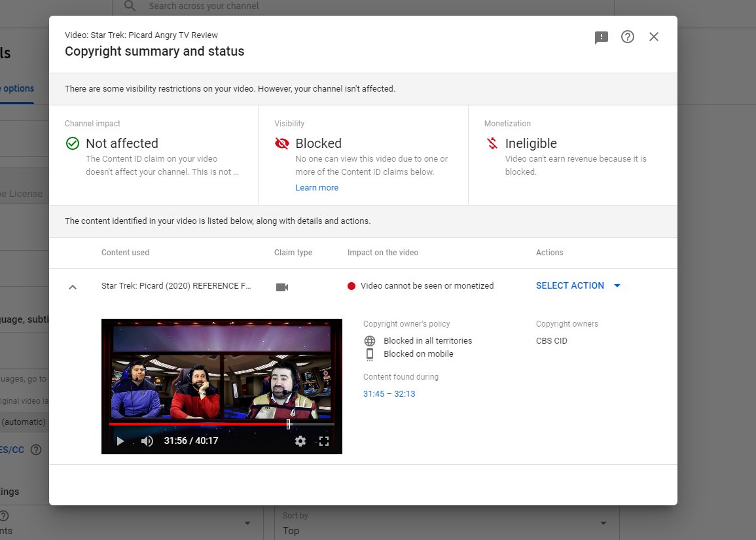
Task: Mute the video preview volume
Action: [147, 441]
